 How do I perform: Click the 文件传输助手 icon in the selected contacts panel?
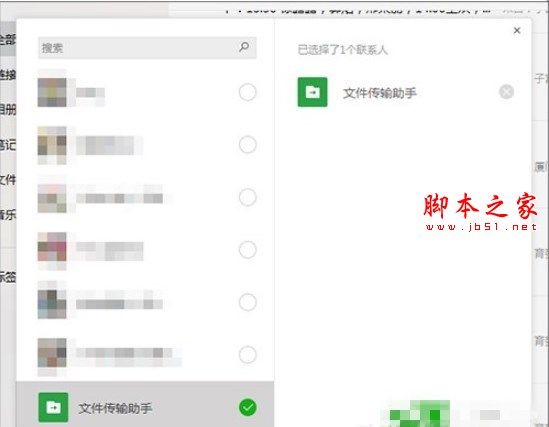point(312,92)
